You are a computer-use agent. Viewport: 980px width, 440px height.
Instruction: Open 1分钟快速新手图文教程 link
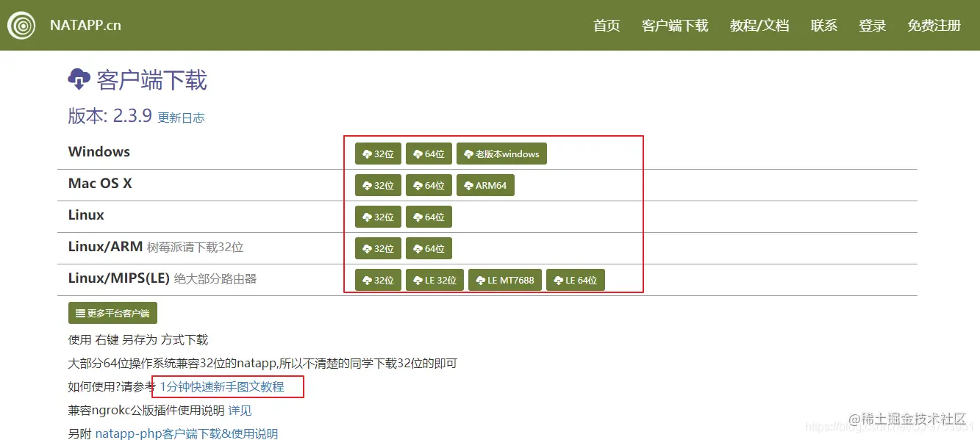(x=222, y=386)
